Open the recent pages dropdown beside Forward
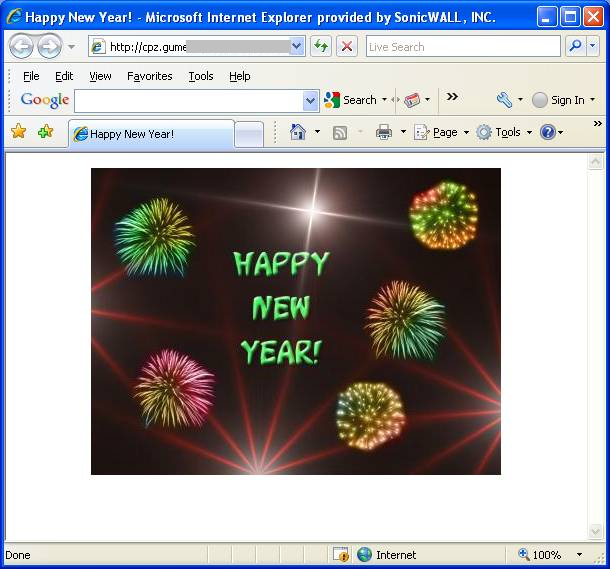This screenshot has width=610, height=569. coord(71,47)
